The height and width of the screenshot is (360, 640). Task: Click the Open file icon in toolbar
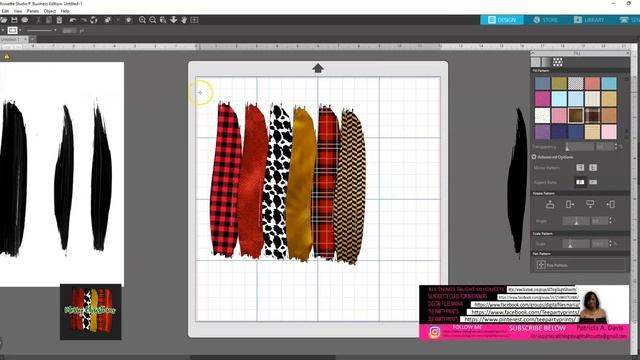(x=4, y=20)
